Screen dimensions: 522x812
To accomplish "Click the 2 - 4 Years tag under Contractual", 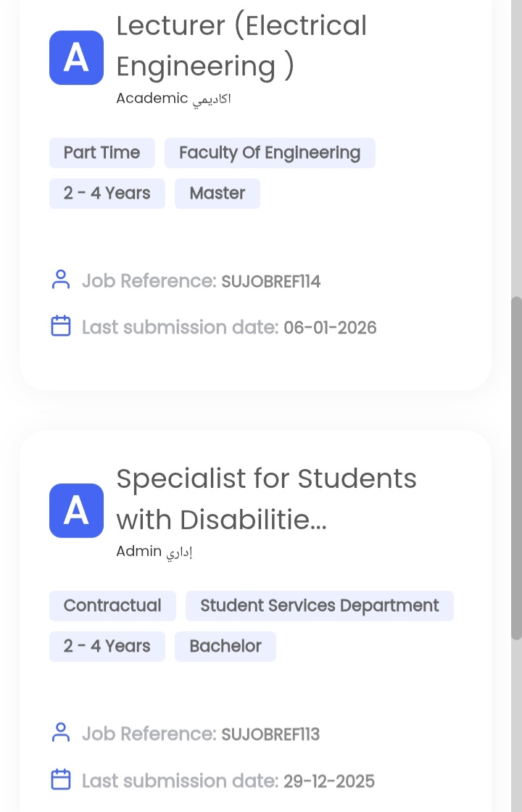I will coord(107,647).
